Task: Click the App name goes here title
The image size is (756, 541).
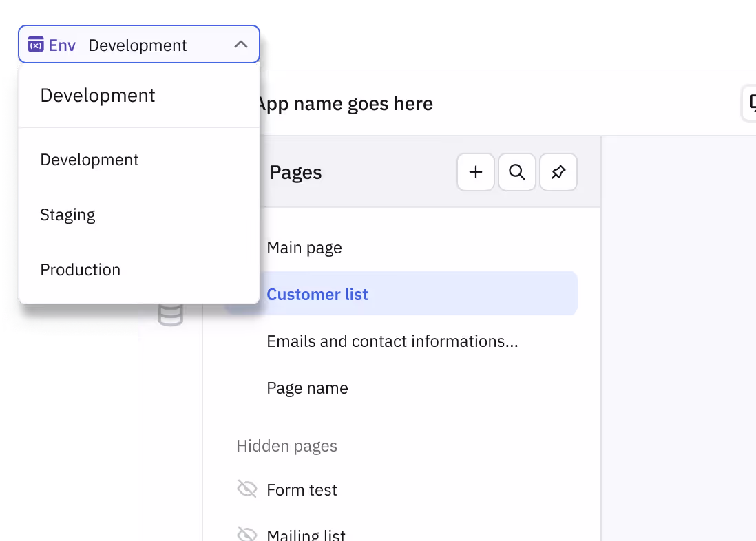Action: (346, 104)
